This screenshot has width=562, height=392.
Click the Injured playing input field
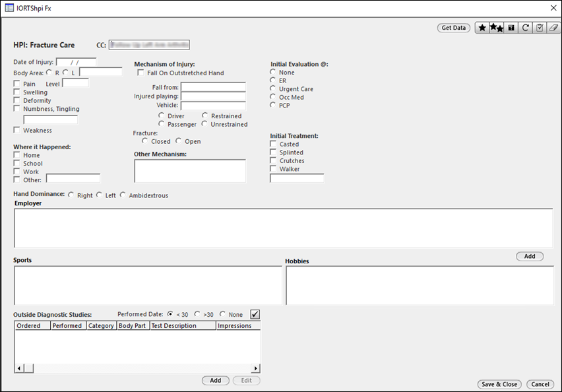tap(213, 96)
